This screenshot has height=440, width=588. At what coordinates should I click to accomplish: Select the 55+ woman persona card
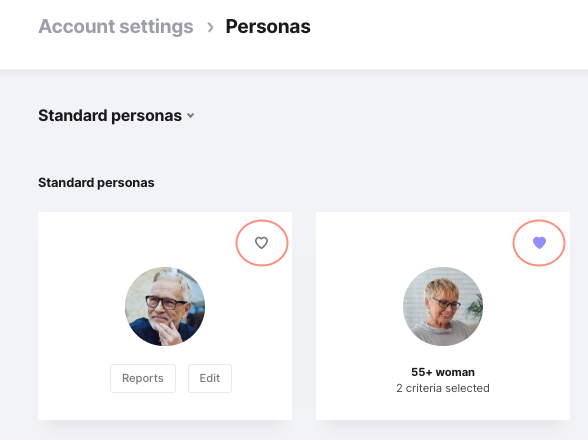(x=443, y=316)
